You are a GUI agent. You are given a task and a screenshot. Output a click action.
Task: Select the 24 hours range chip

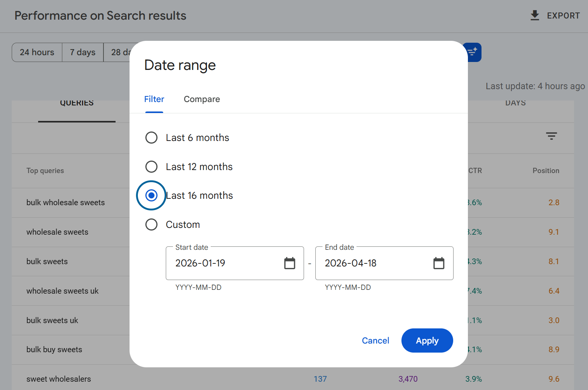pyautogui.click(x=37, y=52)
